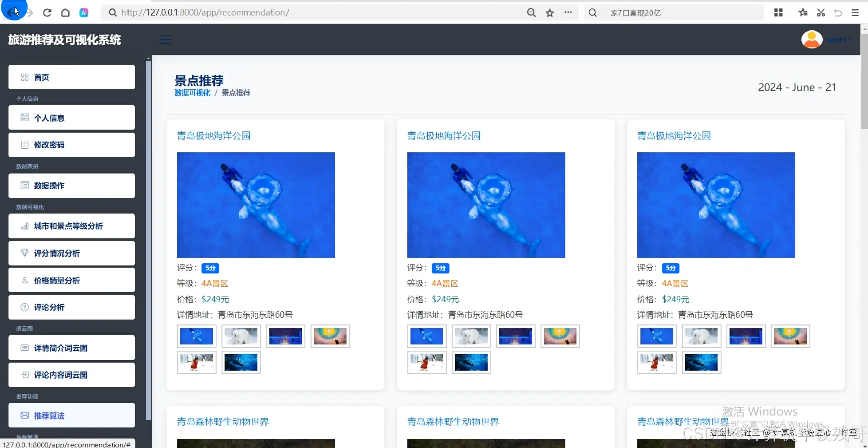Collapse the sidebar with the hamburger icon
This screenshot has width=868, height=448.
(x=164, y=39)
